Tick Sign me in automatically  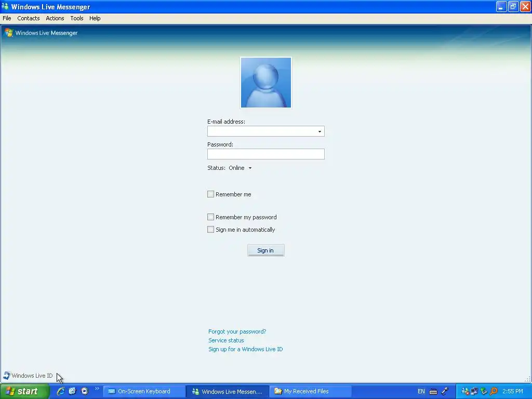point(211,229)
